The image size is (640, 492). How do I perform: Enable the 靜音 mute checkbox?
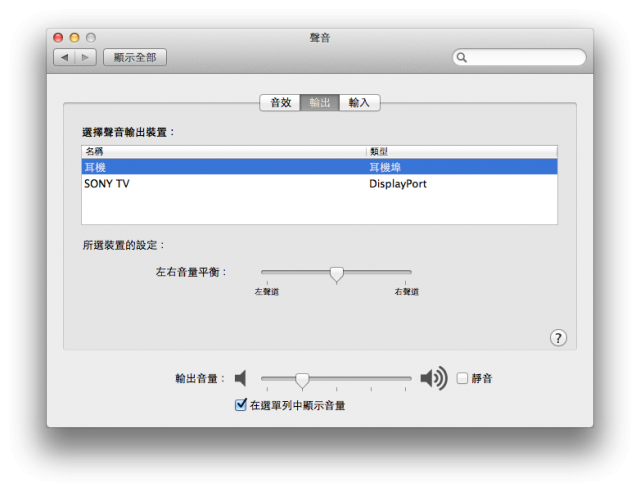point(462,378)
